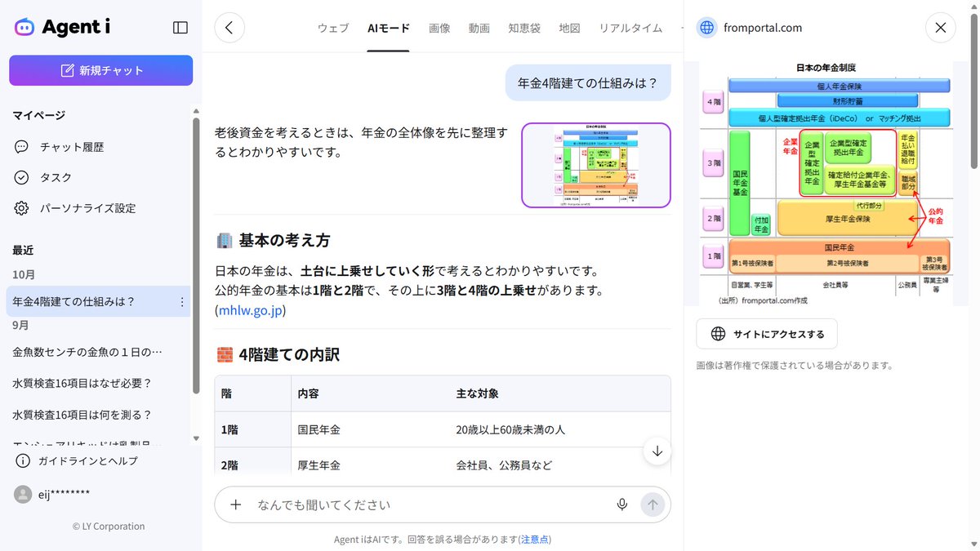980x551 pixels.
Task: Click the globe icon next to fromportal.com
Action: [x=706, y=28]
